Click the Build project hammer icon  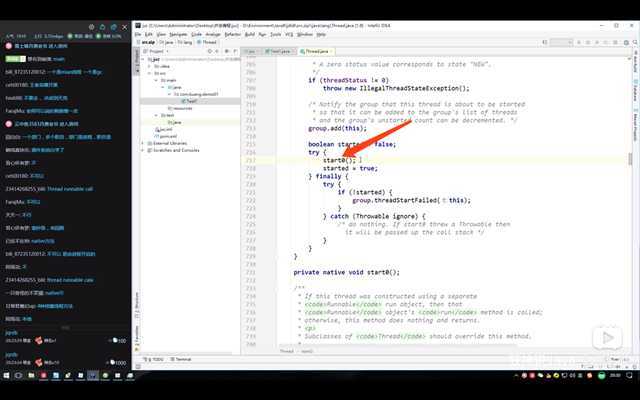(544, 42)
